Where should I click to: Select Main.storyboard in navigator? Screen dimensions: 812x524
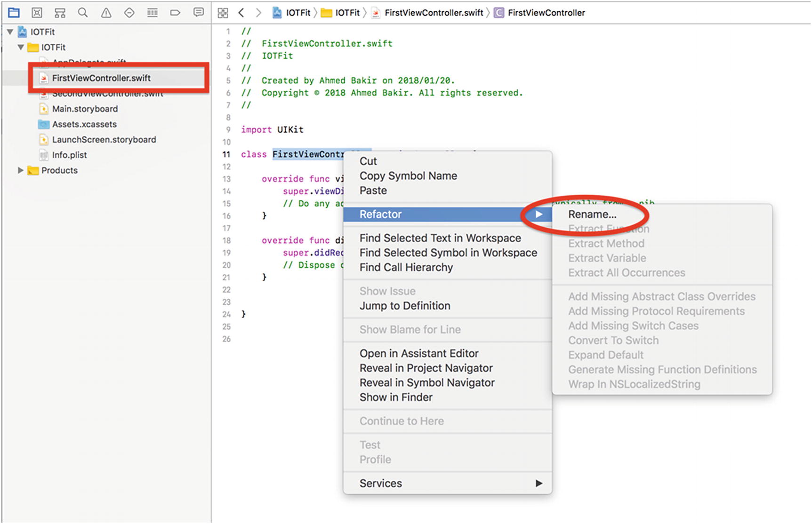tap(79, 109)
